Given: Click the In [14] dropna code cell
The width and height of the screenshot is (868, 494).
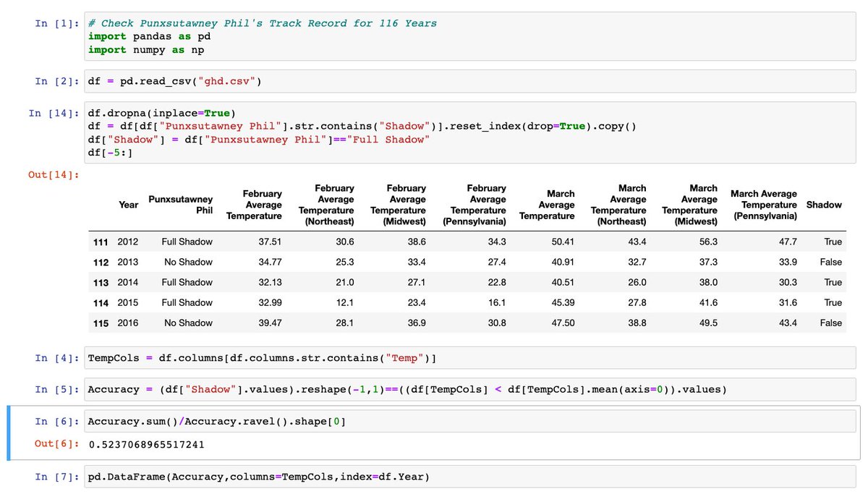Looking at the screenshot, I should coord(472,133).
